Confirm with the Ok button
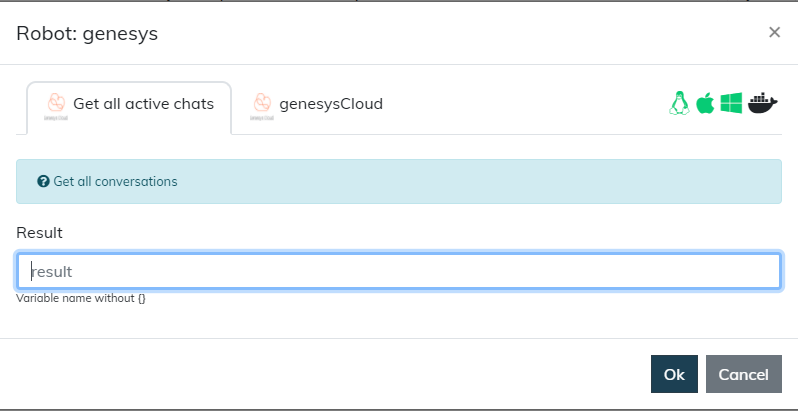Image resolution: width=798 pixels, height=411 pixels. pyautogui.click(x=674, y=374)
